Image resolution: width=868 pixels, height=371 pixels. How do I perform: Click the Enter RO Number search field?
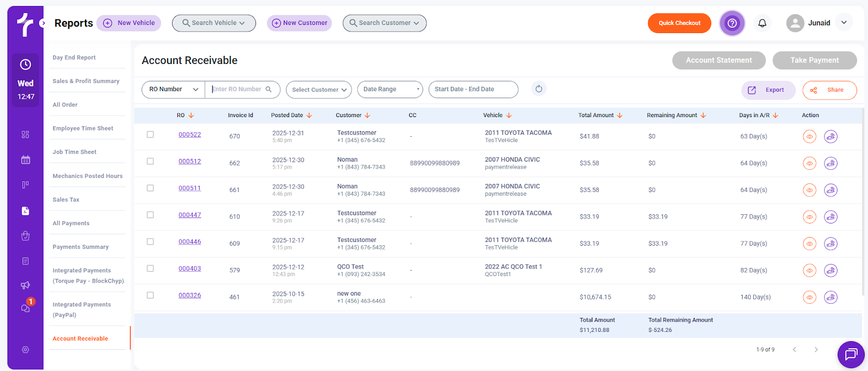tap(237, 89)
